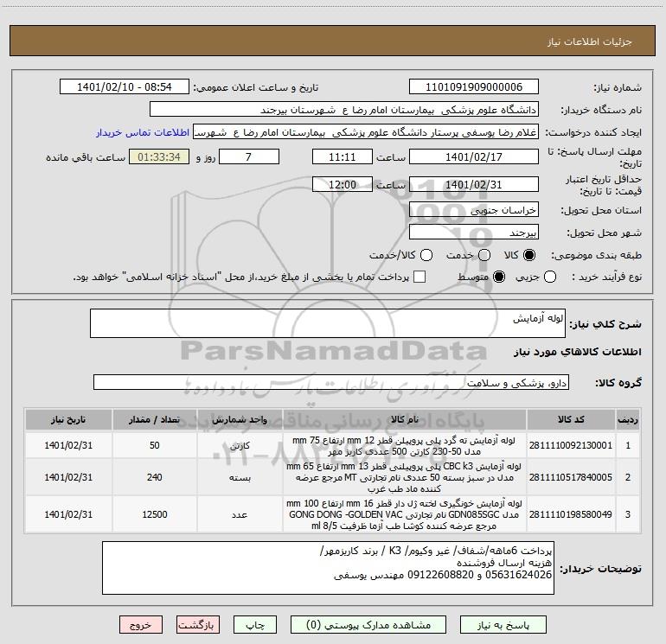Click the خروج exit button

point(141,625)
